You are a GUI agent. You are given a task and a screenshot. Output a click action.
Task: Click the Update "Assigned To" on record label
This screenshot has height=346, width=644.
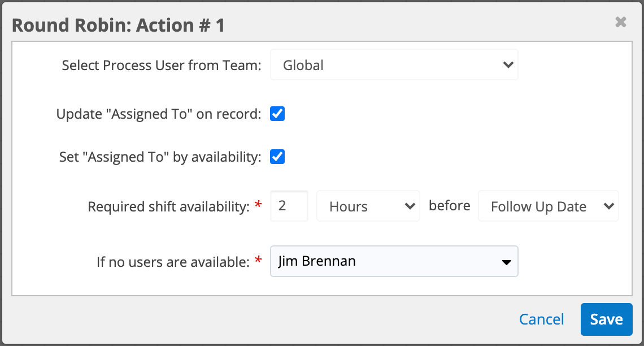(158, 114)
